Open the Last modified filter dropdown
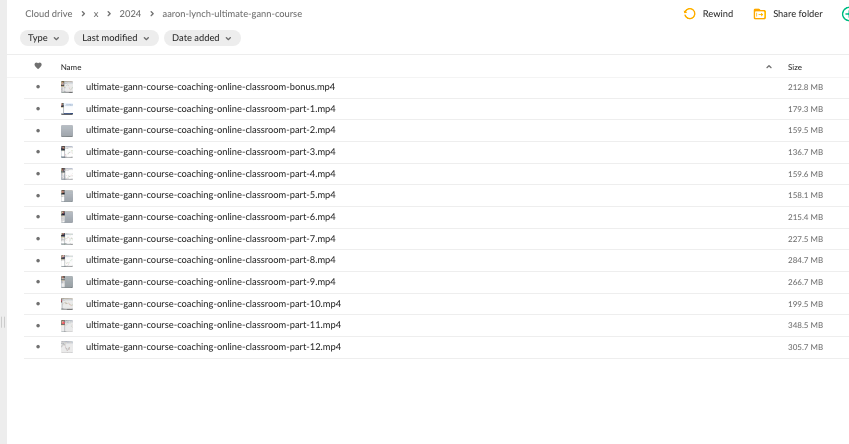Viewport: 849px width, 444px height. pyautogui.click(x=116, y=38)
